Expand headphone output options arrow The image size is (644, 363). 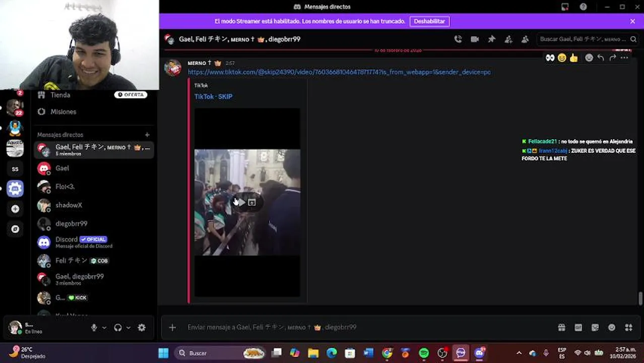(x=128, y=327)
